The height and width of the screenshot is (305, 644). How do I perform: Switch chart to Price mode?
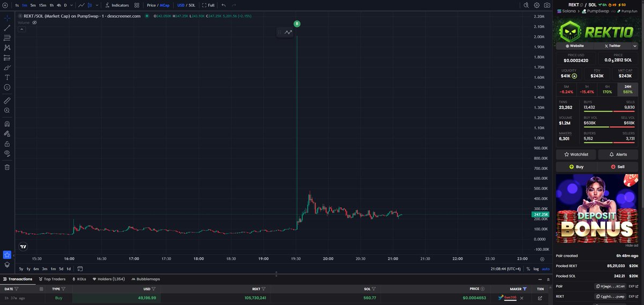(151, 5)
